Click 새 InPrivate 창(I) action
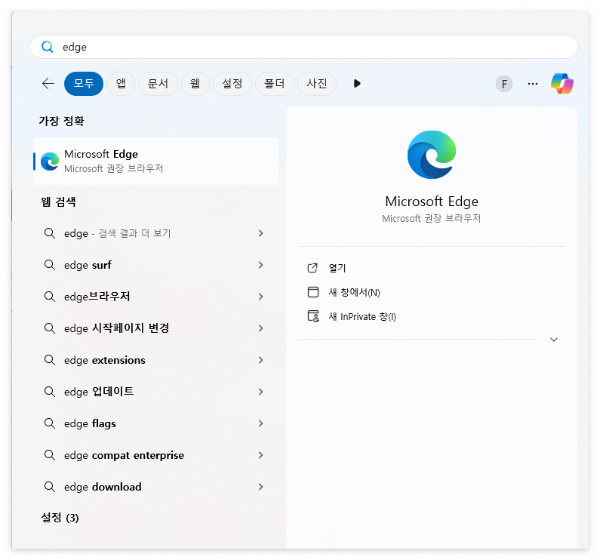Screen dimensions: 600x560 pos(362,317)
